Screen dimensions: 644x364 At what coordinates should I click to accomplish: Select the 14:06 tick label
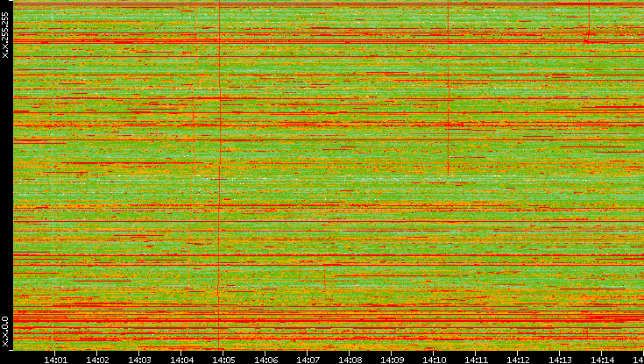tap(265, 360)
